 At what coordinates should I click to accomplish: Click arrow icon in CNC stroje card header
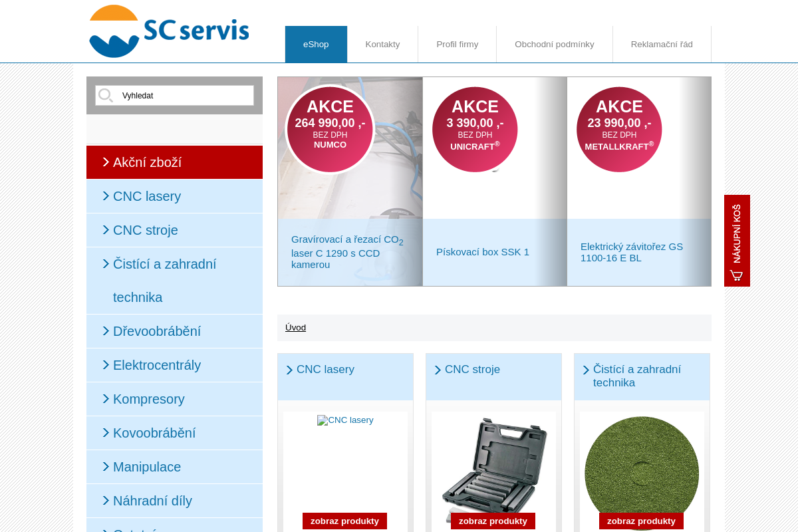438,370
